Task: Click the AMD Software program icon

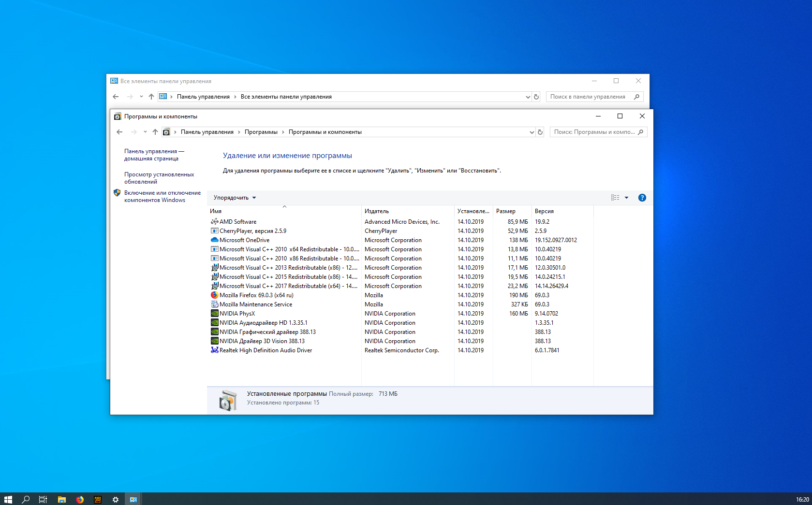Action: (214, 222)
